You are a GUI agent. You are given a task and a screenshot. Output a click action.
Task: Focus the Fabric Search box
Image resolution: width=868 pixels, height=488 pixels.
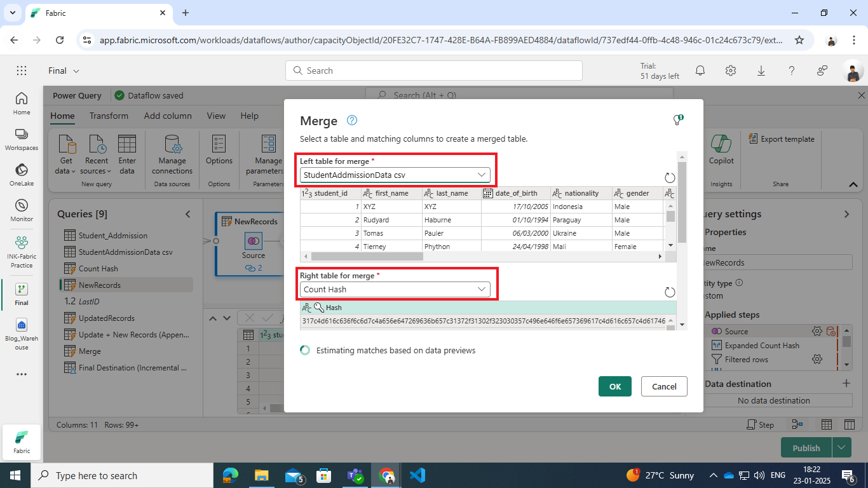click(x=433, y=71)
